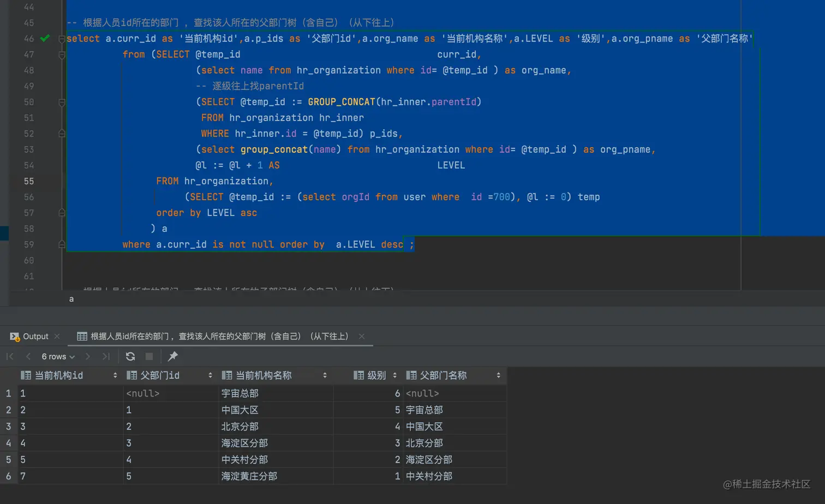Collapse code fold at line 50
The height and width of the screenshot is (504, 825).
62,102
